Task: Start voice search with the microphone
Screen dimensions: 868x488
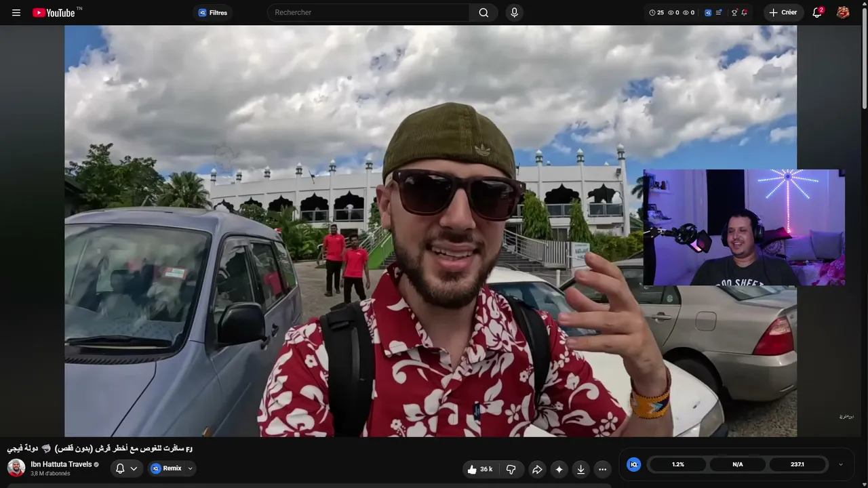Action: pos(514,12)
